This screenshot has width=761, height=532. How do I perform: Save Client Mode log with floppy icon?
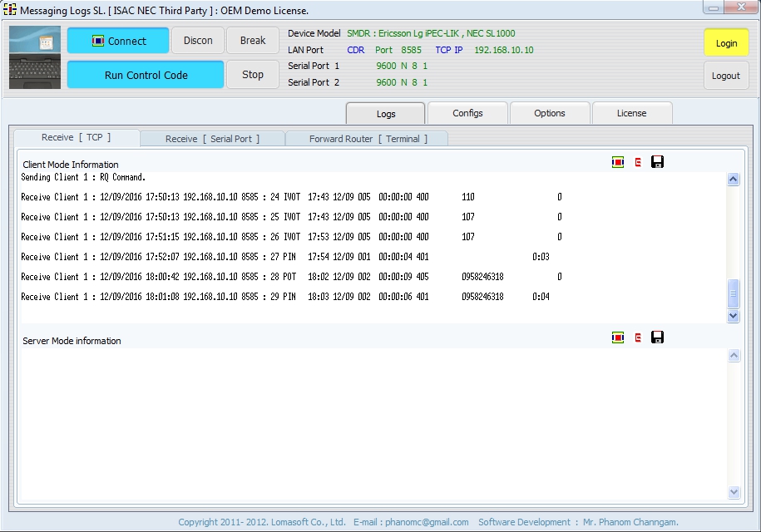(657, 162)
